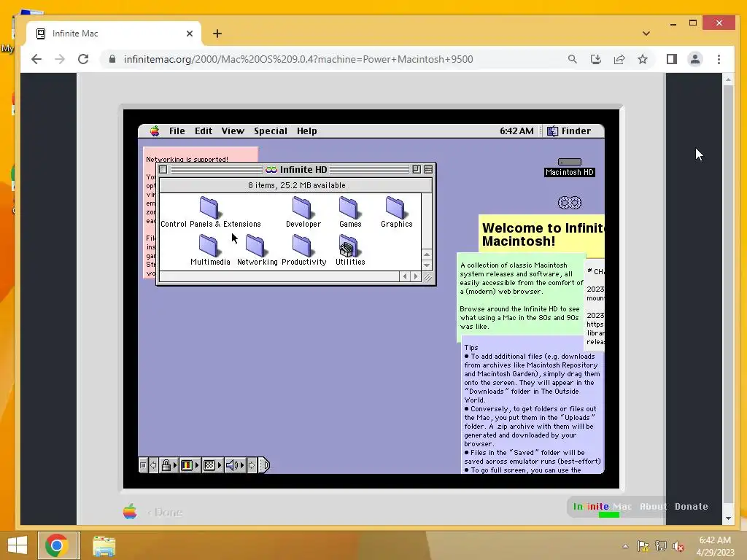Open the Windows Start button
This screenshot has height=560, width=747.
point(18,545)
